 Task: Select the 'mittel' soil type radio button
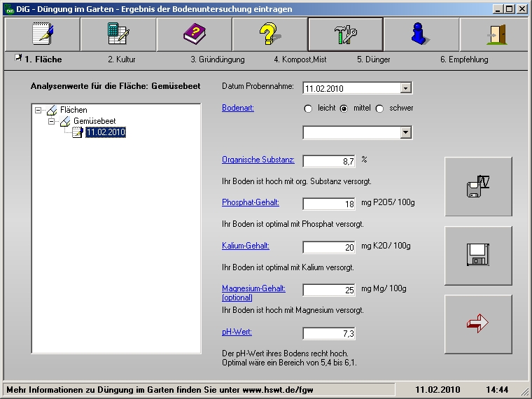(x=344, y=108)
